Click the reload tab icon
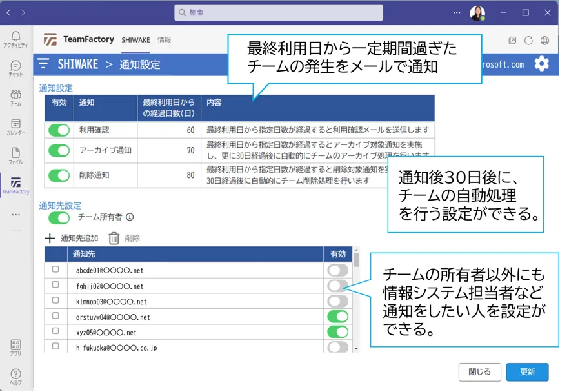 (528, 40)
